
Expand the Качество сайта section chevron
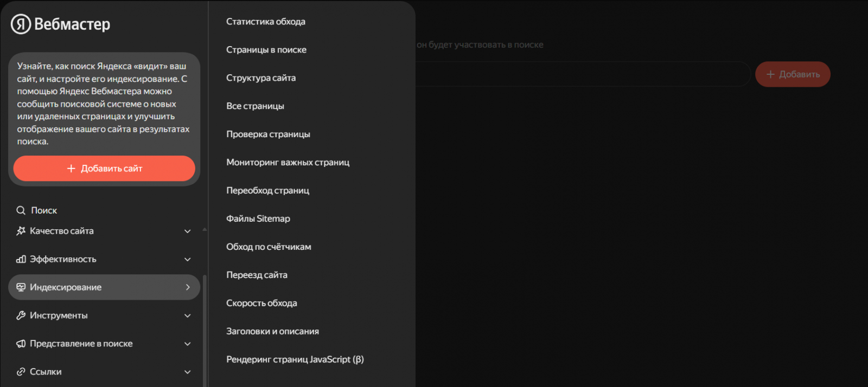(188, 231)
